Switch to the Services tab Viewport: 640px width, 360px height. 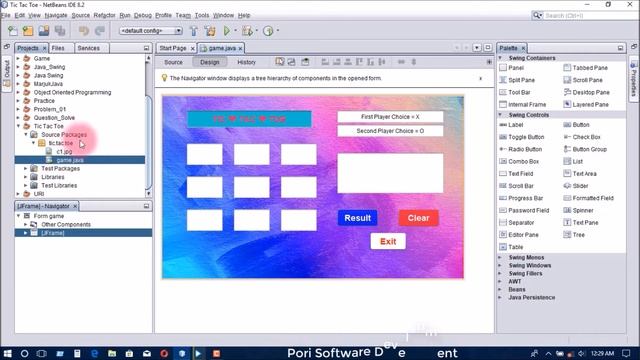point(89,48)
